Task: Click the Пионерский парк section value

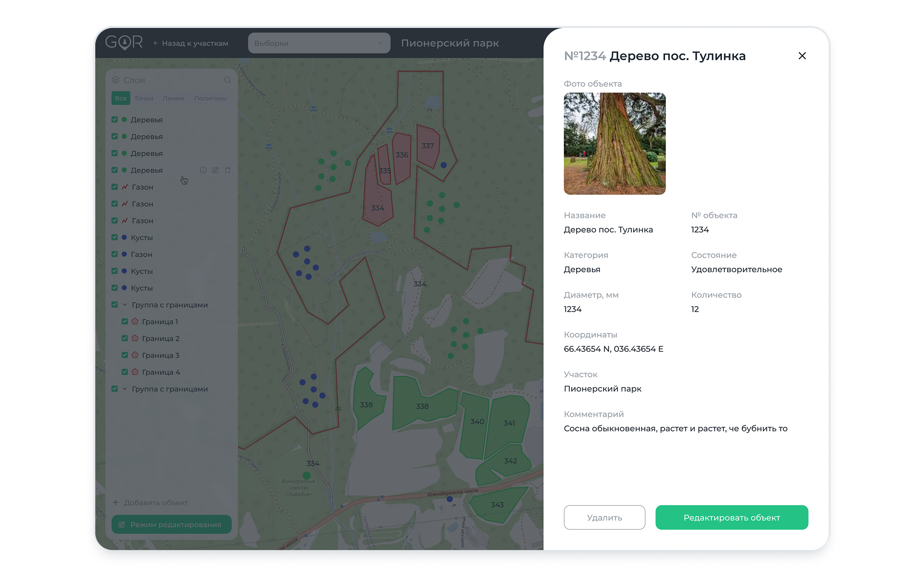Action: (x=603, y=389)
